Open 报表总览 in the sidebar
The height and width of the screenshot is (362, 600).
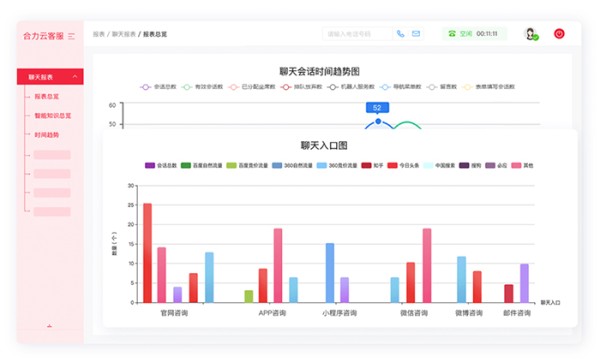tap(47, 96)
